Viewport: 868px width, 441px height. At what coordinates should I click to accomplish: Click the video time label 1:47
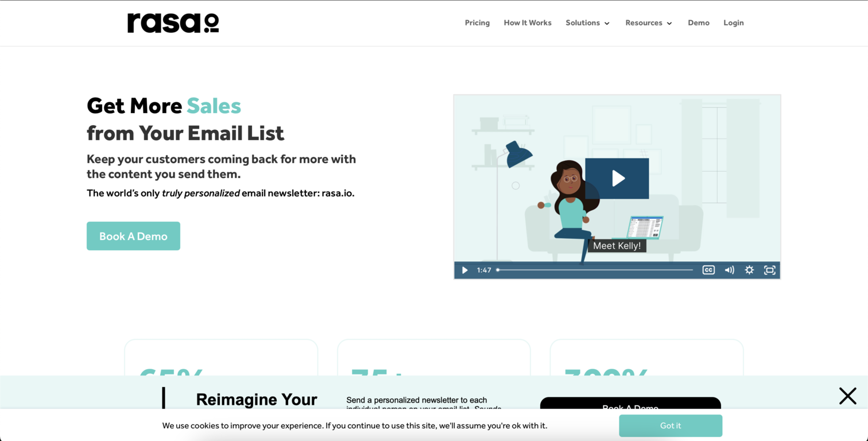point(484,270)
